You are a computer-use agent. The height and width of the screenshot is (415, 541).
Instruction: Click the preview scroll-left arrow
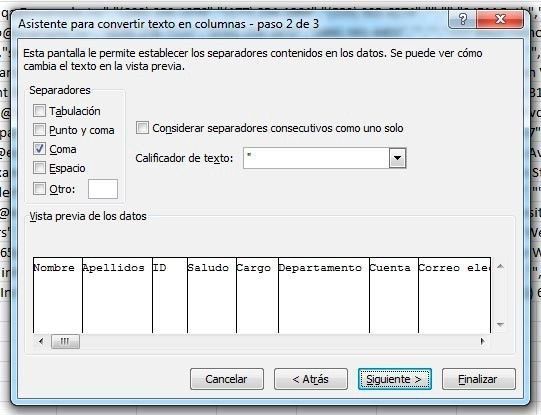coord(41,341)
